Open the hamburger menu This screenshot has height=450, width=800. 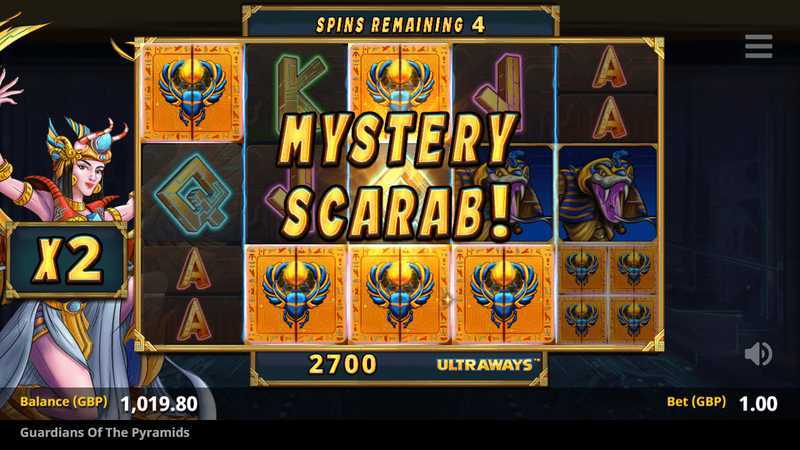point(758,46)
